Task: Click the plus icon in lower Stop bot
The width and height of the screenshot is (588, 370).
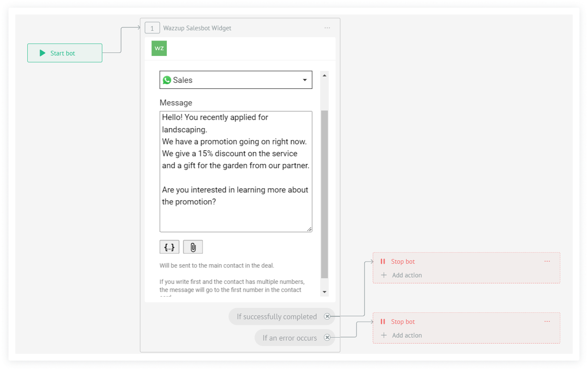Action: coord(384,335)
